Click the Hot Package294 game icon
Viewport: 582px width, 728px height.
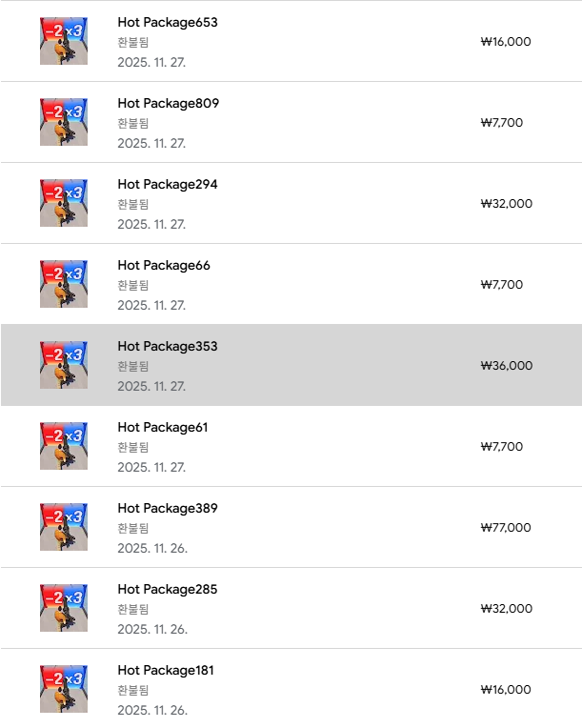pos(64,203)
